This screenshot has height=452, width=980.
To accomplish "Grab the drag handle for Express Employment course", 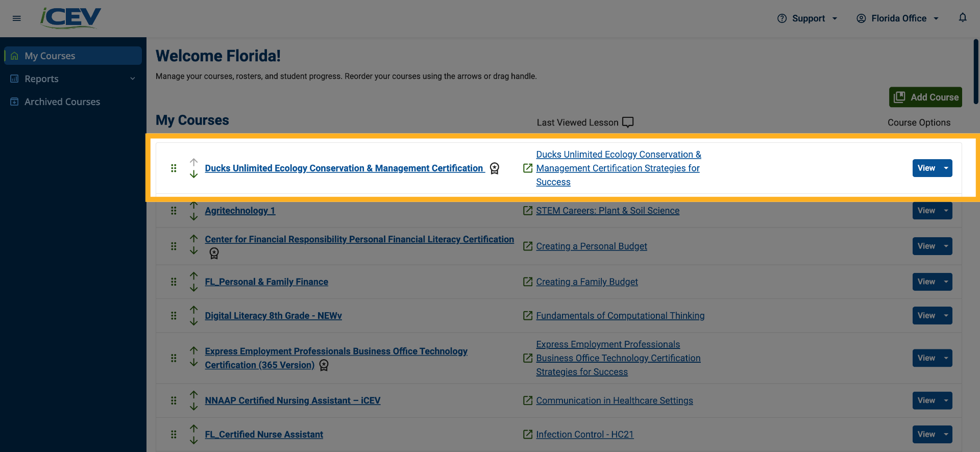I will pyautogui.click(x=174, y=358).
